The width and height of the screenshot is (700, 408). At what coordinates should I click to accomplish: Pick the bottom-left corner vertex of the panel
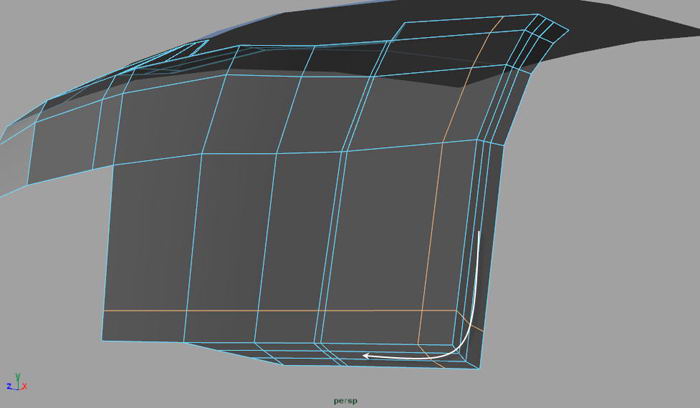[103, 341]
